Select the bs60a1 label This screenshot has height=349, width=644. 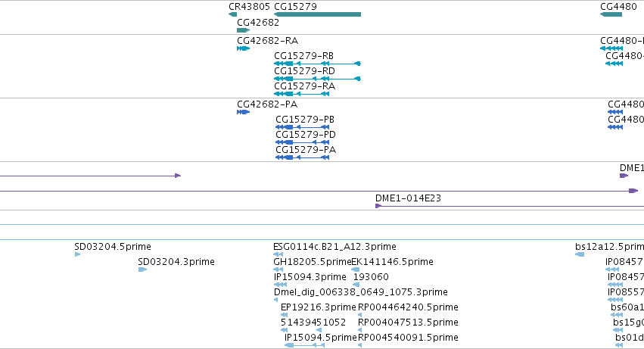click(627, 307)
